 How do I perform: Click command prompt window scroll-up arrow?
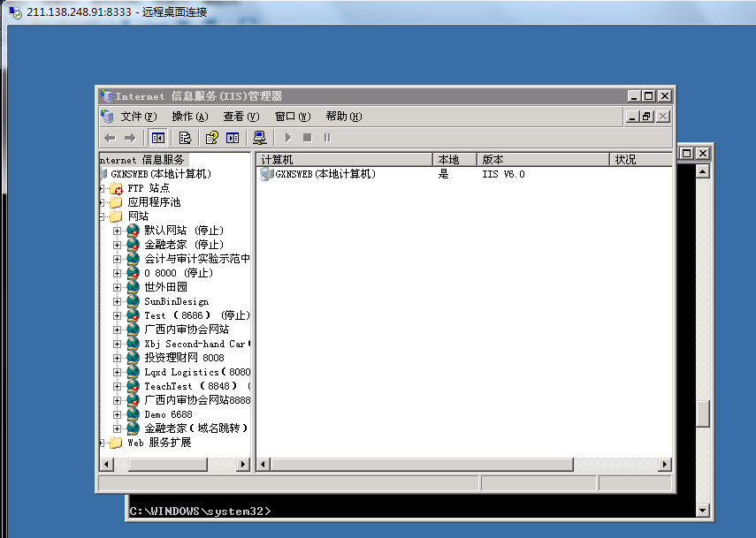tap(703, 171)
